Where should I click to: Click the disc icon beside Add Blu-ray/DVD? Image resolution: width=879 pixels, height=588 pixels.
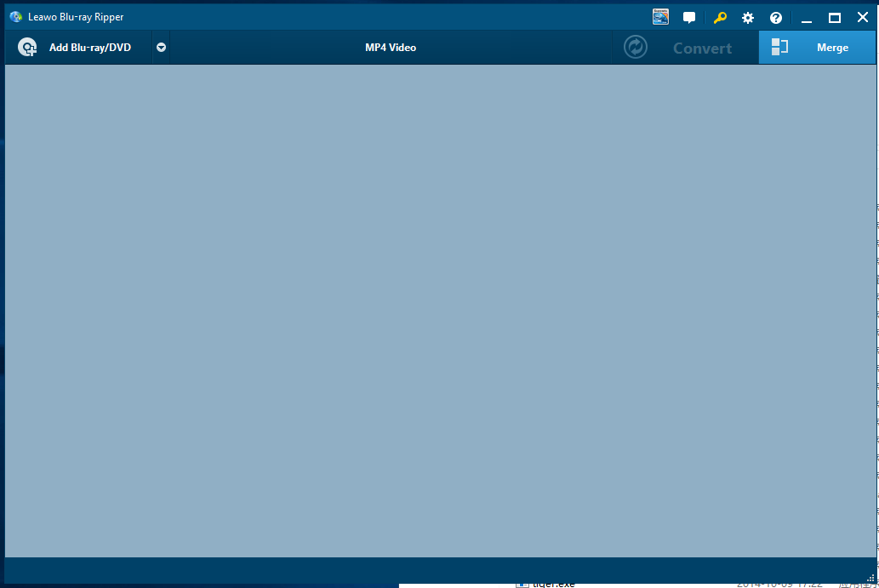[x=27, y=48]
